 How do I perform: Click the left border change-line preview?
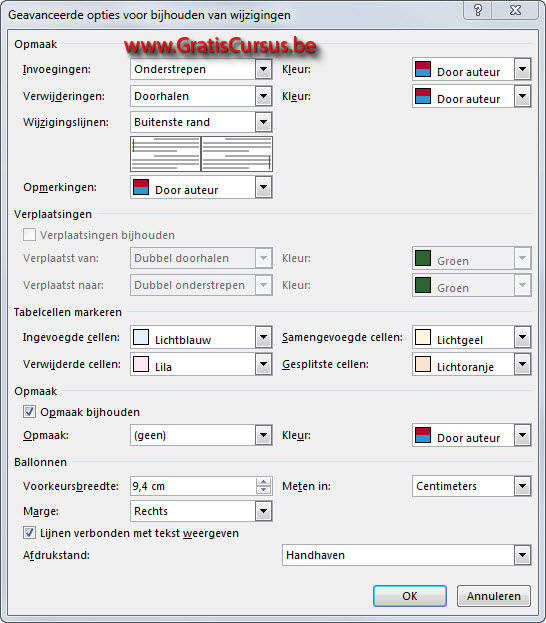click(x=165, y=154)
